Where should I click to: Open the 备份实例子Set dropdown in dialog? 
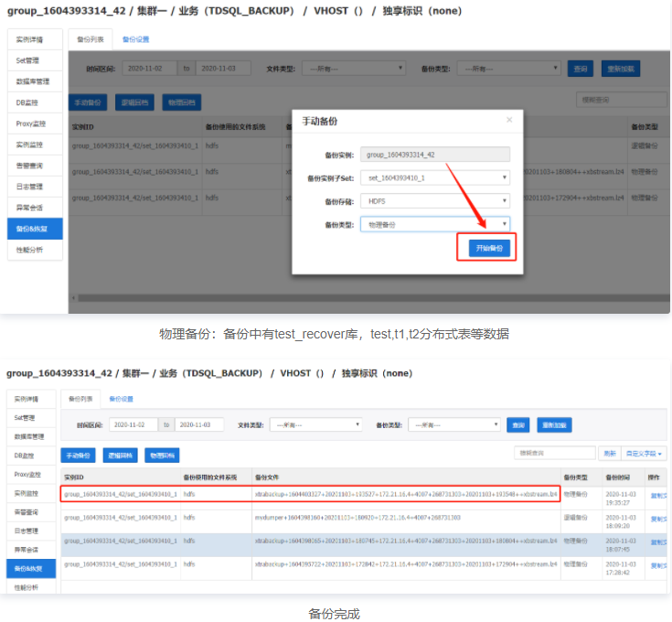click(434, 177)
